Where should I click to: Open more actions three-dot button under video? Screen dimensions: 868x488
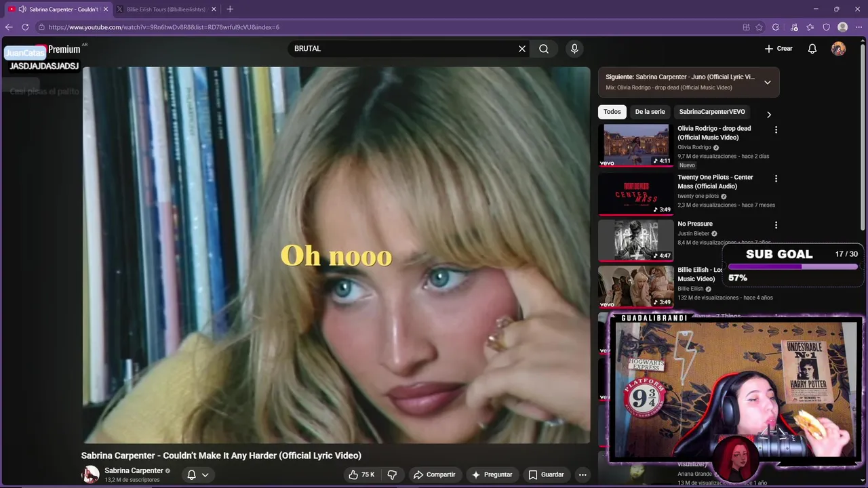(583, 474)
